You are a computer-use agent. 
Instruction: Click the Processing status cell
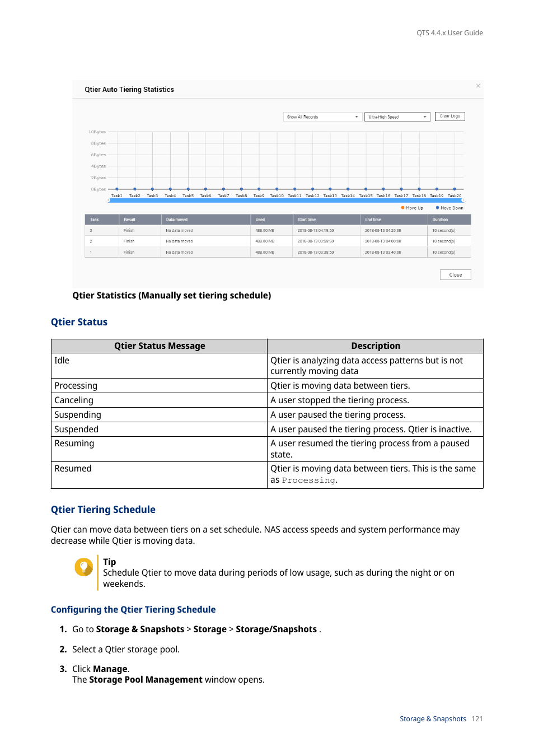[159, 386]
